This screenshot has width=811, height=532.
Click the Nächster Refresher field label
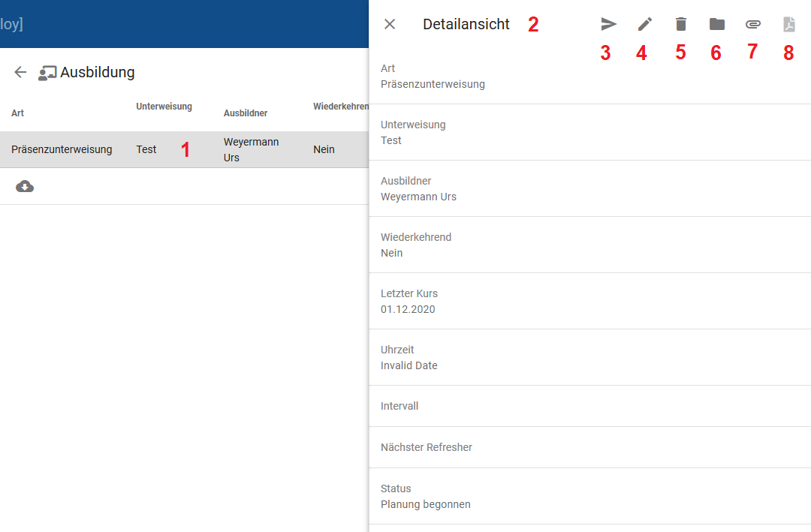[427, 448]
